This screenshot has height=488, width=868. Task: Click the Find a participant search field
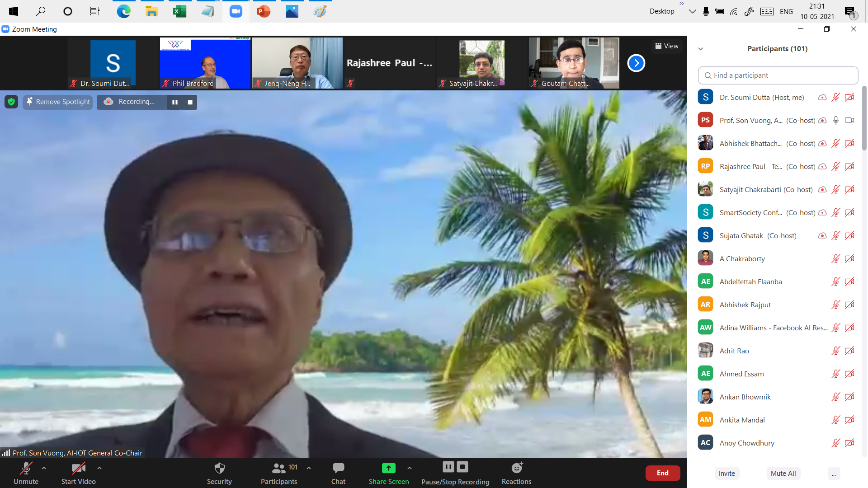tap(778, 75)
